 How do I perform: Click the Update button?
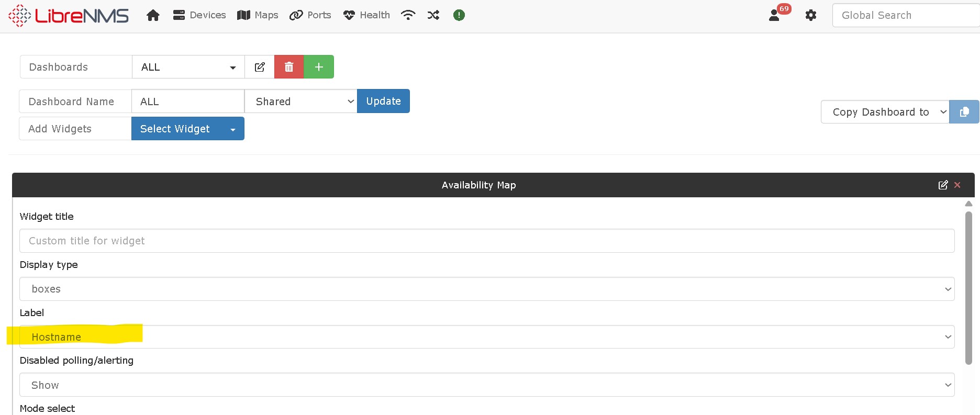(x=383, y=101)
